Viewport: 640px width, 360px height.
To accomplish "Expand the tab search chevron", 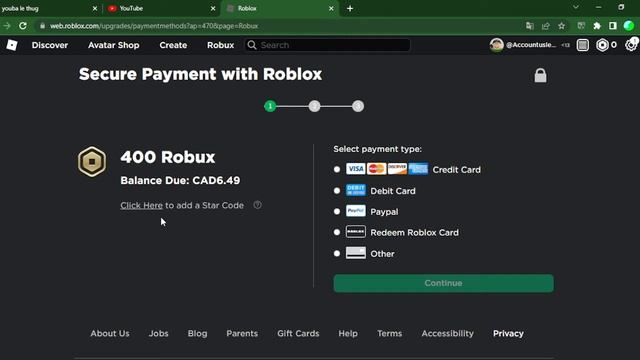I will pyautogui.click(x=576, y=7).
